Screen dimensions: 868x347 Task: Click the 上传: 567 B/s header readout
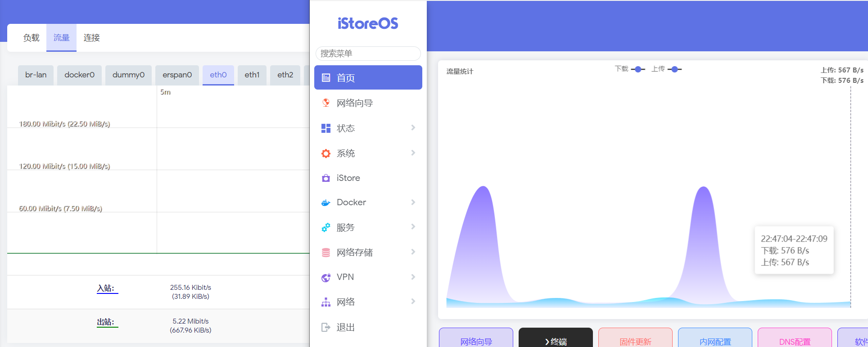coord(842,70)
